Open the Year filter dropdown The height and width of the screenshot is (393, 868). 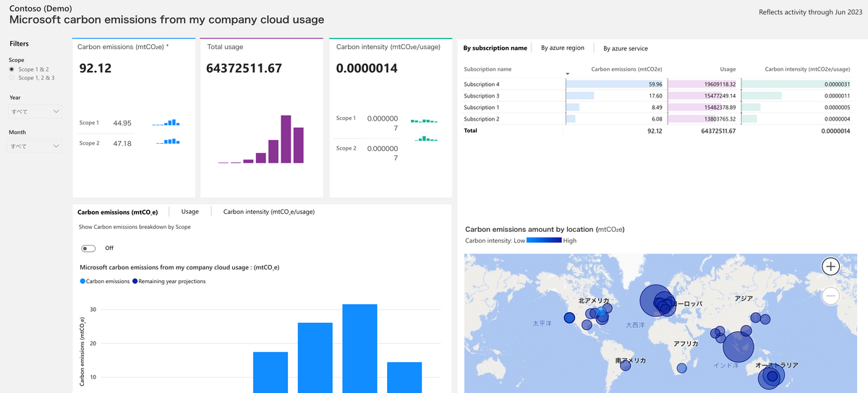[x=35, y=111]
